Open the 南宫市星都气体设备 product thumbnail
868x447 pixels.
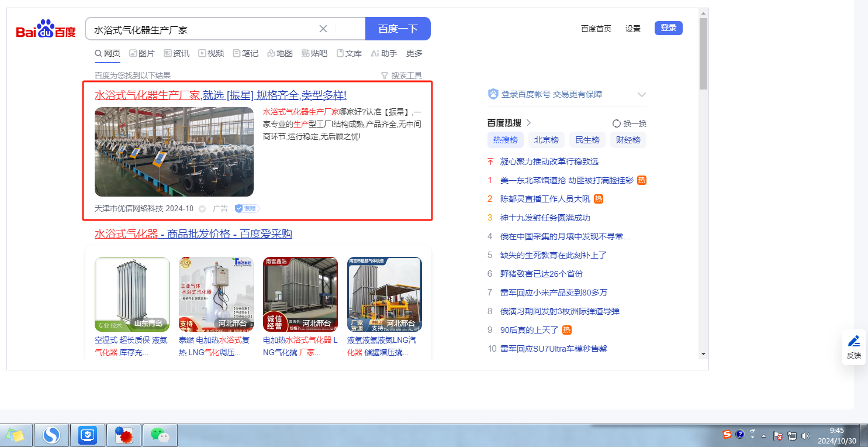tap(385, 294)
